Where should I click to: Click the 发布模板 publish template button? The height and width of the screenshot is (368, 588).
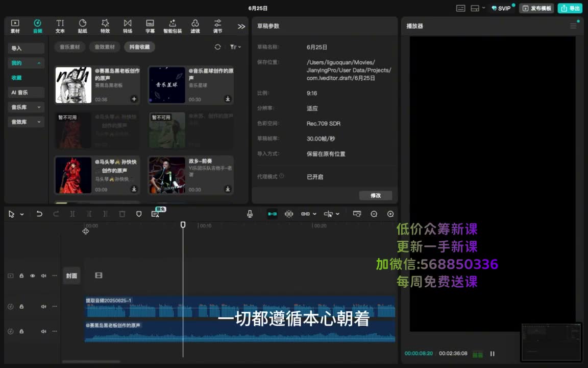click(536, 8)
